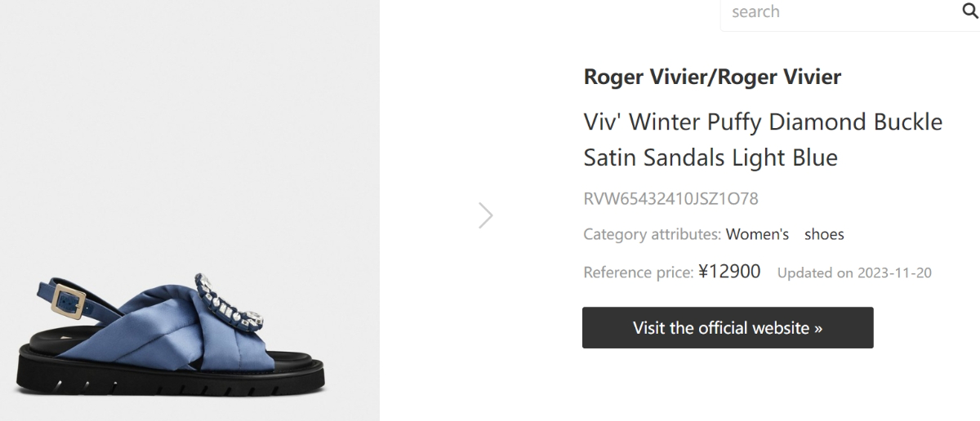Viewport: 980px width, 421px height.
Task: Click the Viv' Winter Puffy product title
Action: 763,140
